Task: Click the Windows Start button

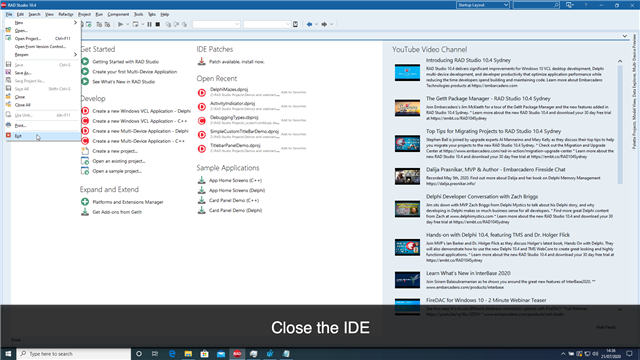Action: pos(8,354)
